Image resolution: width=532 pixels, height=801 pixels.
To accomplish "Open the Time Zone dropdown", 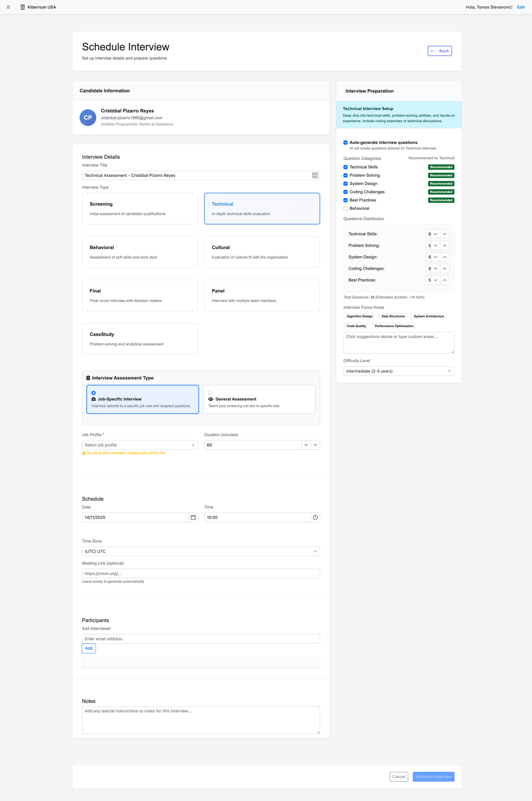I will tap(201, 552).
